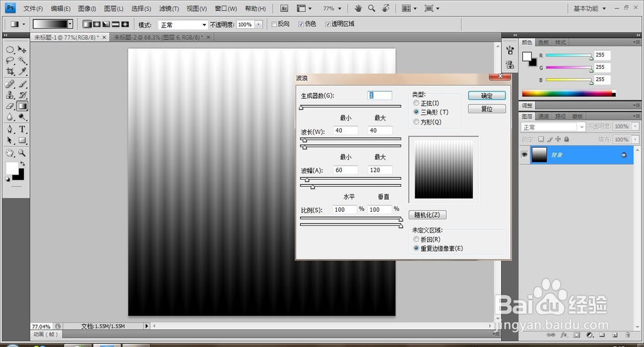Open the 不透明度 opacity slider arrow in options bar
Screen dimensions: 644x347
point(259,24)
